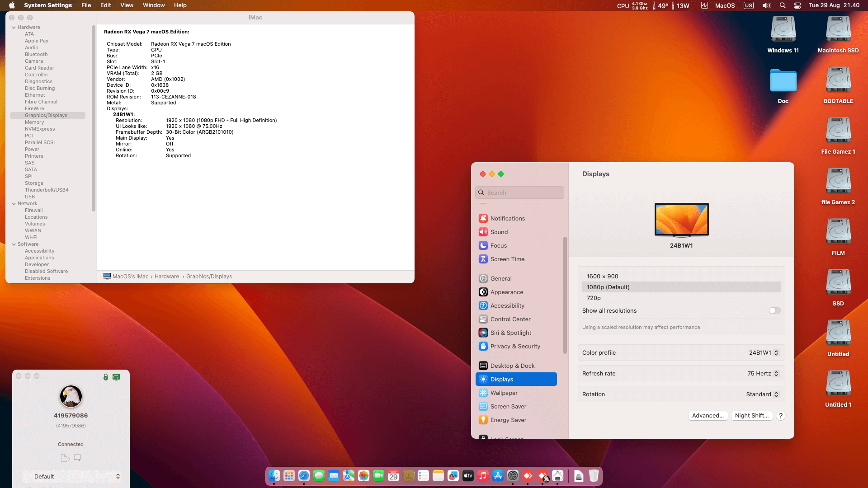Open the Windows 11 drive icon
This screenshot has height=488, width=868.
(x=783, y=30)
